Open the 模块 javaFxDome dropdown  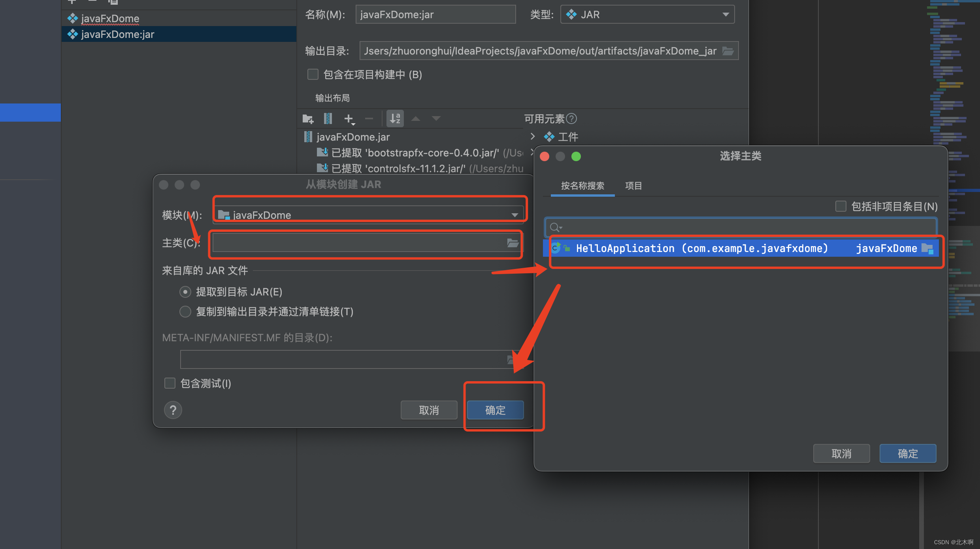pos(514,215)
